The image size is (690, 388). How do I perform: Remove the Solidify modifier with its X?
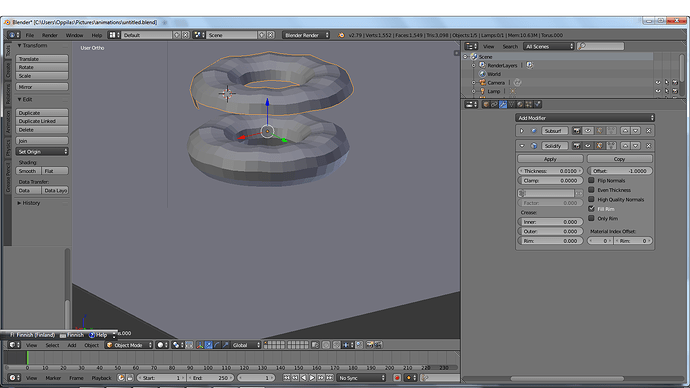pos(649,146)
